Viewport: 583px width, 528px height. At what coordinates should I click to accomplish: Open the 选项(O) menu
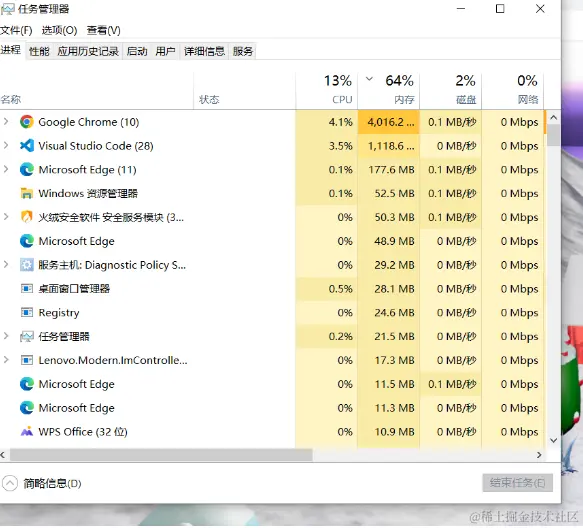pos(59,30)
